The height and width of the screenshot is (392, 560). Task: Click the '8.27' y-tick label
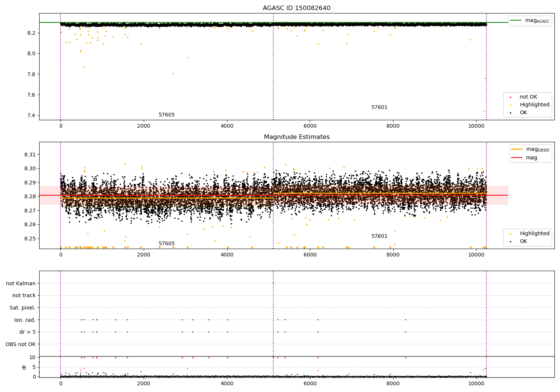(x=30, y=211)
